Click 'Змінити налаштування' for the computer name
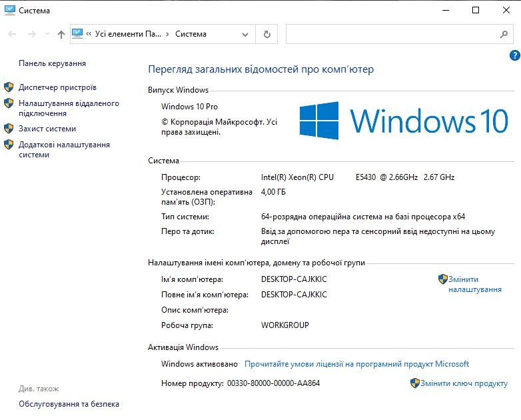The height and width of the screenshot is (420, 521). [475, 284]
